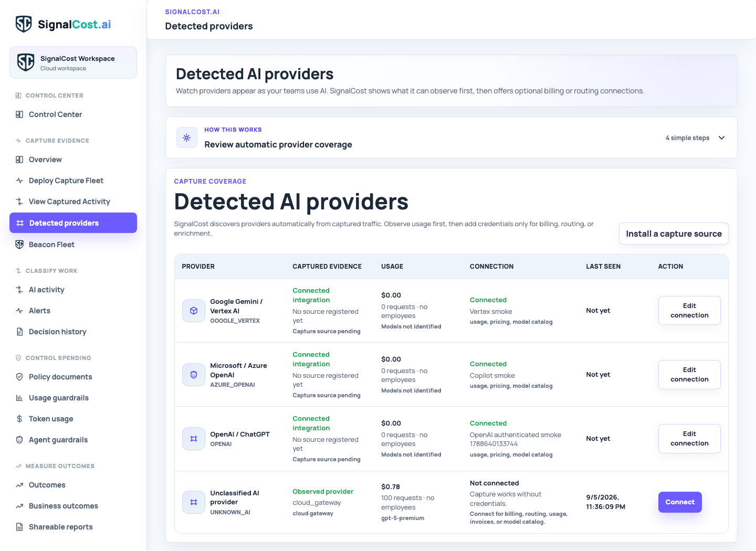Click the Detected providers hash icon in sidebar
The image size is (756, 551).
point(20,223)
